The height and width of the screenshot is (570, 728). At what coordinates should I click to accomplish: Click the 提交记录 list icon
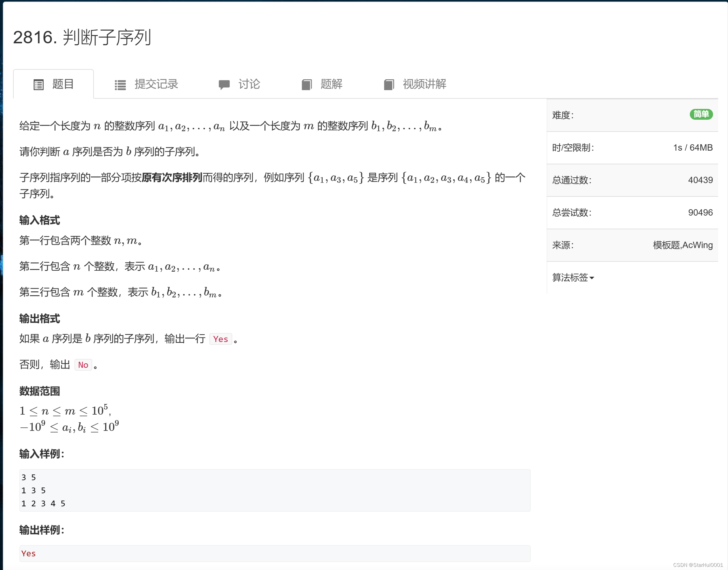coord(120,85)
